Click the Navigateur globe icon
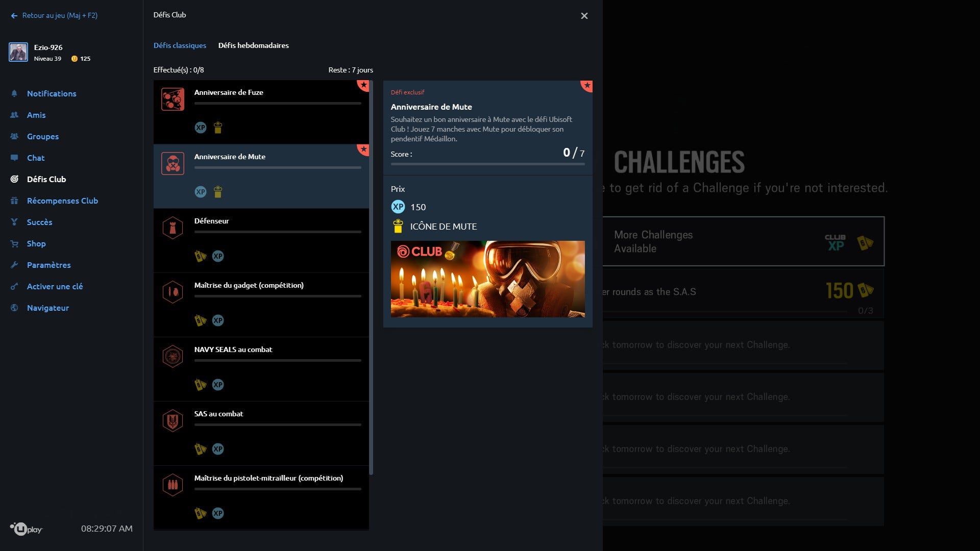This screenshot has height=551, width=980. point(14,308)
